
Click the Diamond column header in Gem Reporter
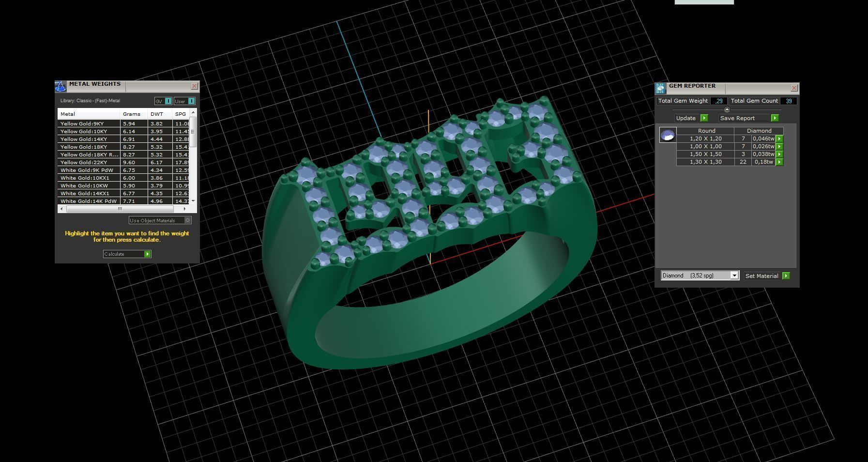point(759,131)
